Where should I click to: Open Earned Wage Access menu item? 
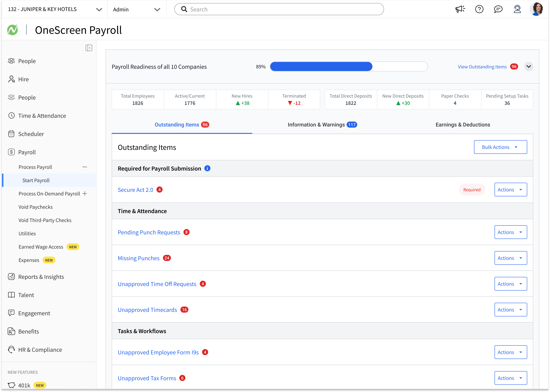[x=41, y=247]
